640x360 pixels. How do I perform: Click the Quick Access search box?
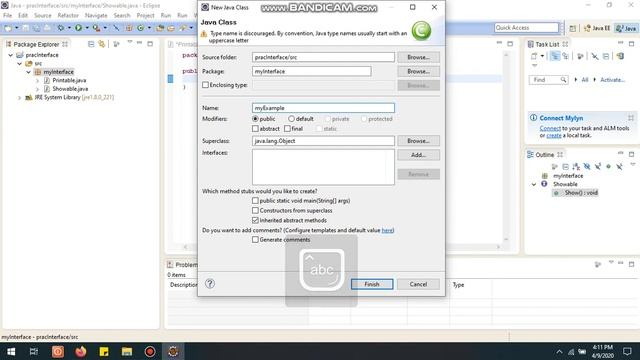526,27
